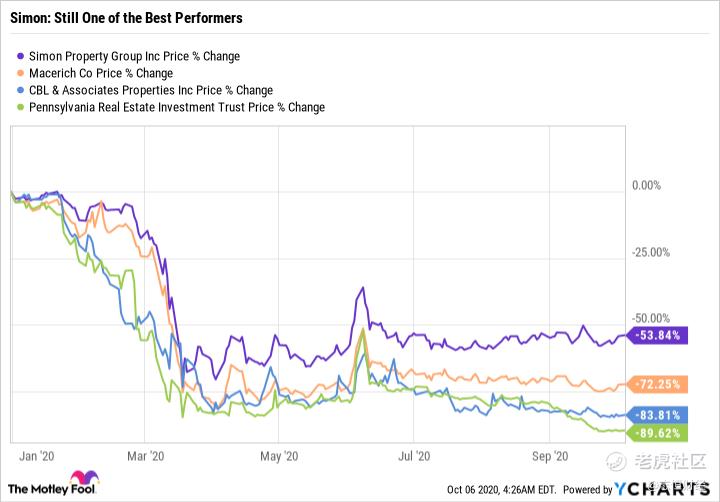This screenshot has height=502, width=720.
Task: Select the Macerich Co Price % Change label
Action: tap(101, 73)
